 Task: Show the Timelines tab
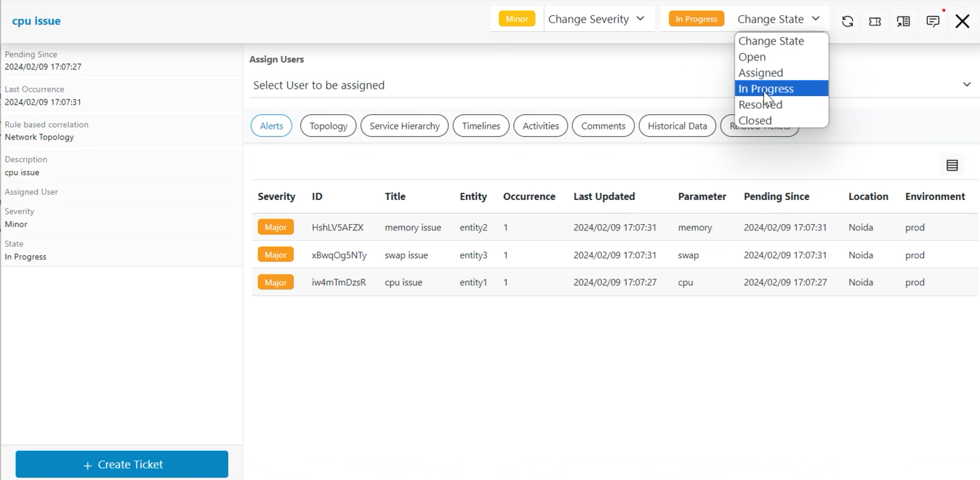point(481,126)
